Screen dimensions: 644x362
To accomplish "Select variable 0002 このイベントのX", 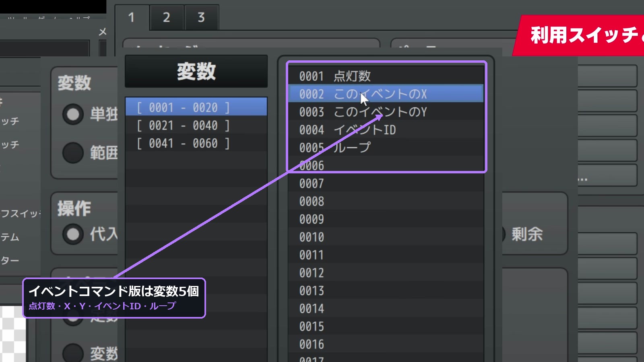I will coord(386,94).
